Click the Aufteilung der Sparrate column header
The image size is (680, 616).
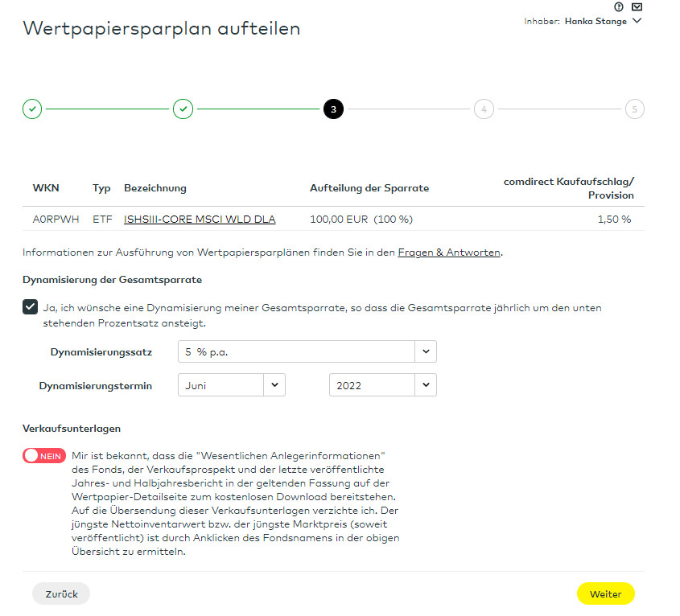369,188
